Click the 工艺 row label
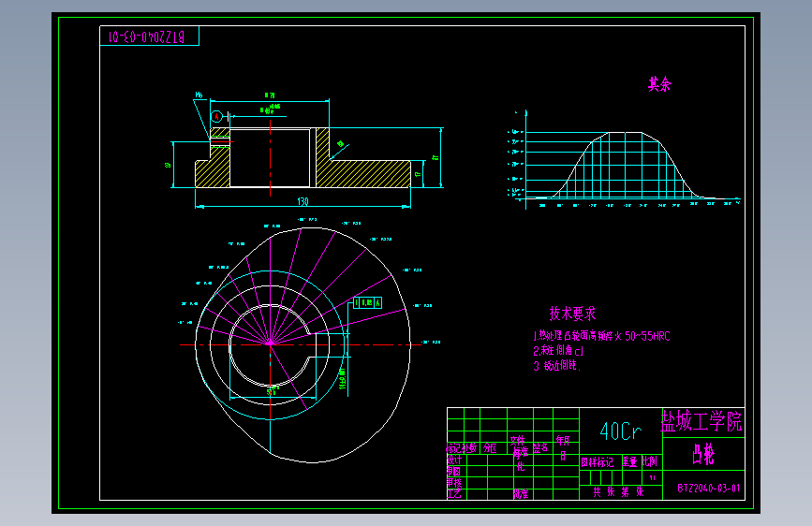 pyautogui.click(x=454, y=493)
